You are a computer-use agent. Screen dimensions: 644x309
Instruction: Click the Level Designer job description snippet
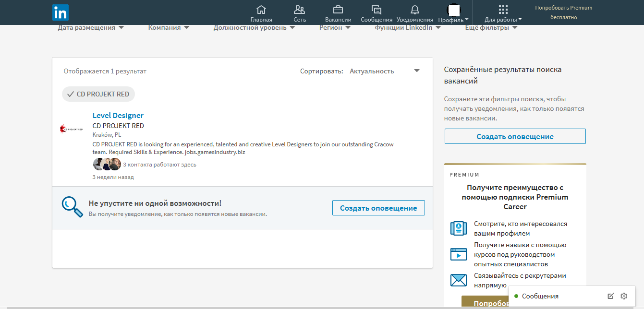click(x=243, y=148)
